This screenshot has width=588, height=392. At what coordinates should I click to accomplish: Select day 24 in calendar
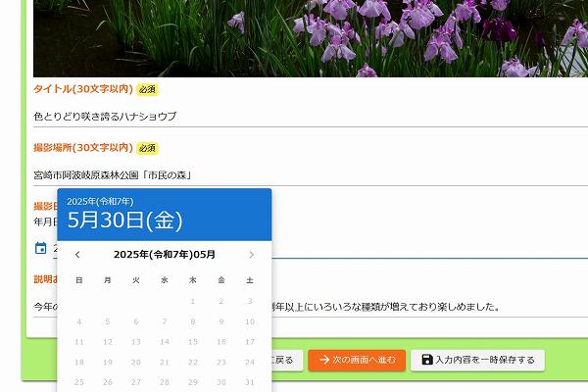(x=250, y=362)
